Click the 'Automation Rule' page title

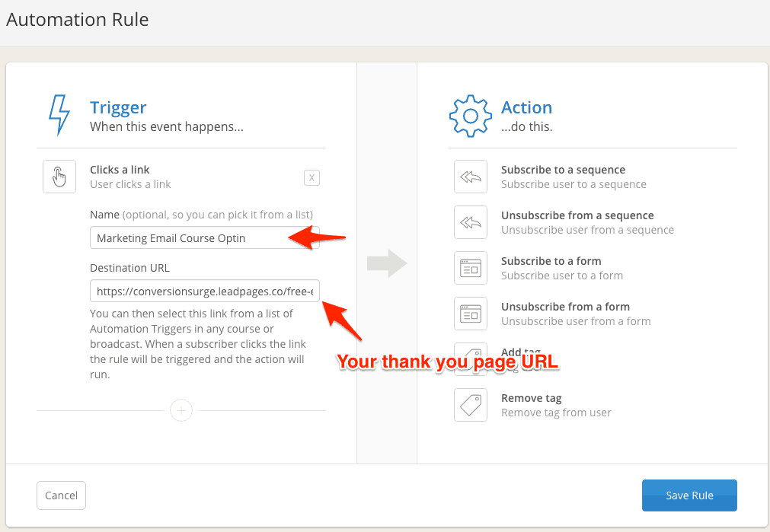tap(77, 20)
